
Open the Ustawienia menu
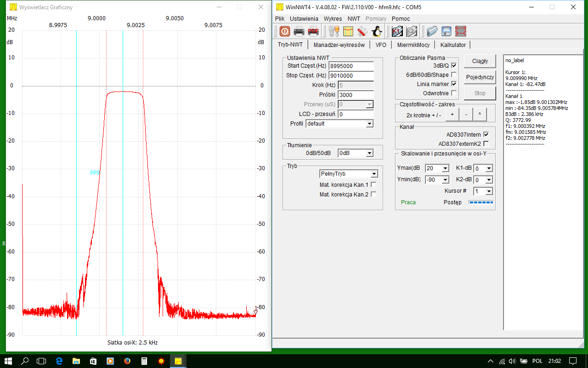tap(304, 19)
